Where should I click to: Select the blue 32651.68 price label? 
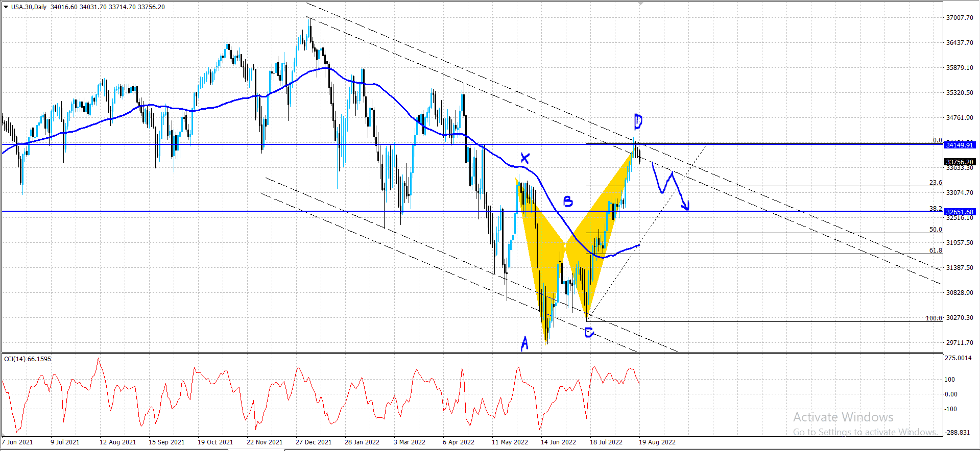click(x=960, y=212)
